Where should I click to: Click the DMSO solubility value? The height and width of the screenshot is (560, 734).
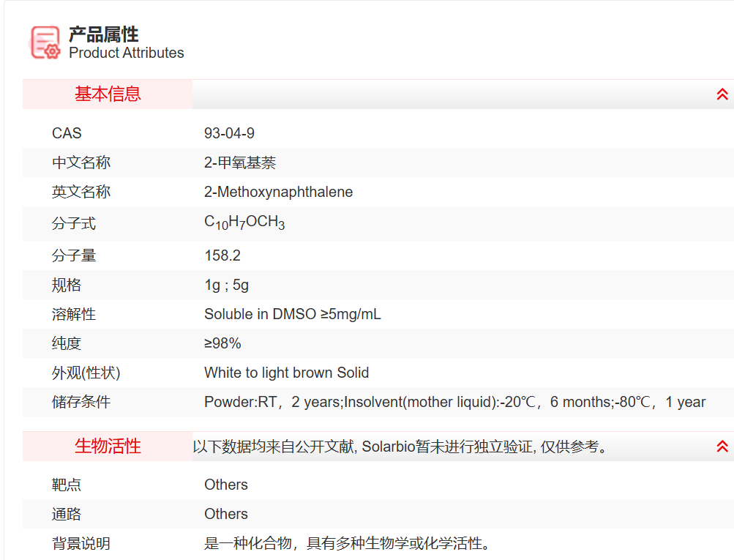[x=292, y=314]
